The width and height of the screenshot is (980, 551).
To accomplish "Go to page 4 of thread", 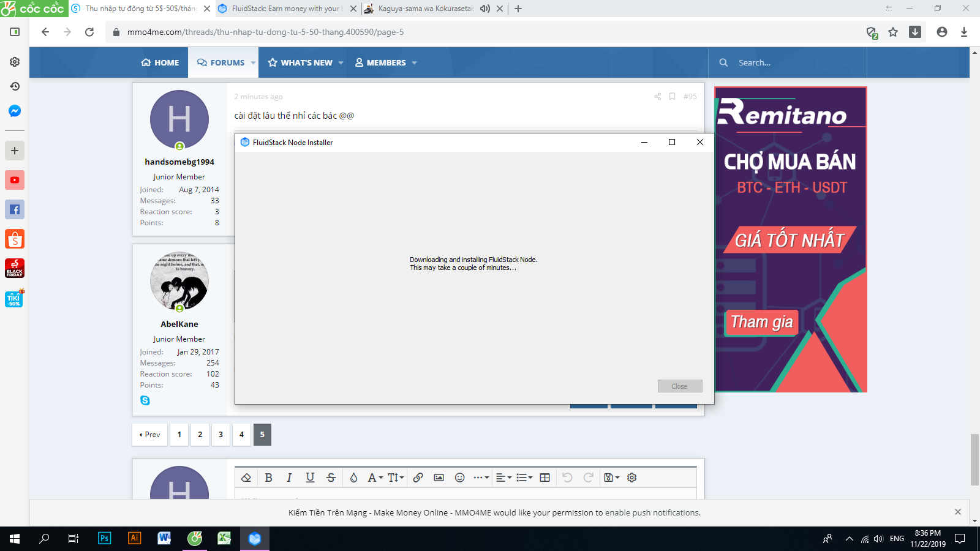I will [242, 435].
